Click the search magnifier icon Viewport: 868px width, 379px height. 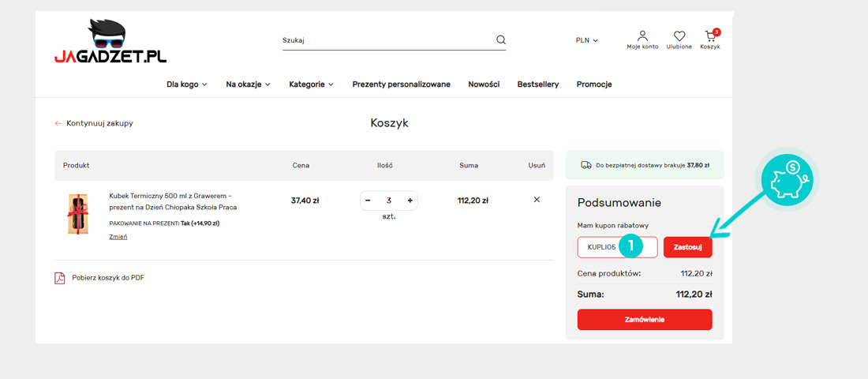pyautogui.click(x=500, y=40)
